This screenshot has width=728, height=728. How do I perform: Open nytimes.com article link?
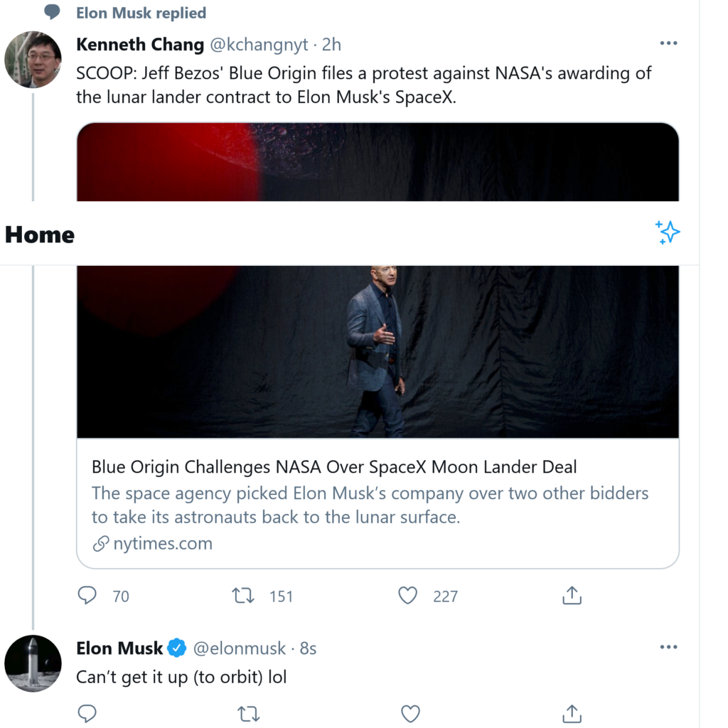162,544
